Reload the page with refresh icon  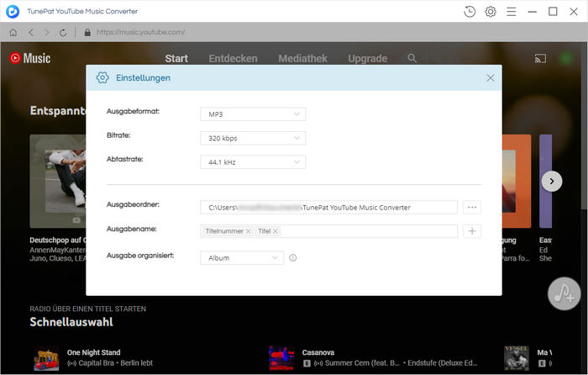click(x=63, y=32)
